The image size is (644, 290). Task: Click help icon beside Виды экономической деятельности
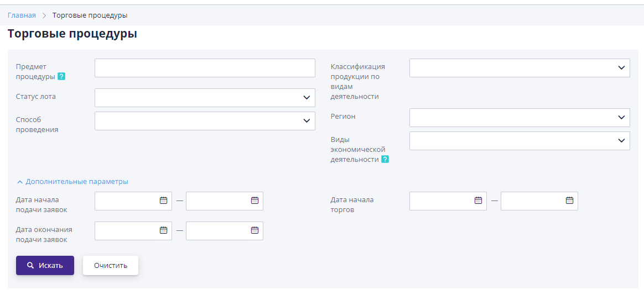click(385, 159)
